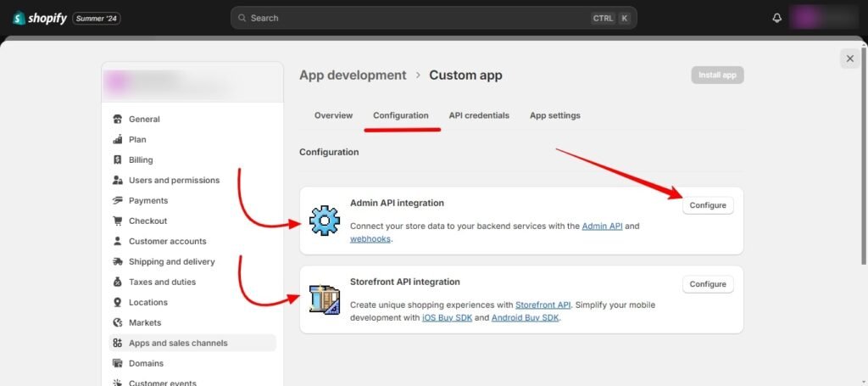Open the webhooks link

pyautogui.click(x=370, y=239)
